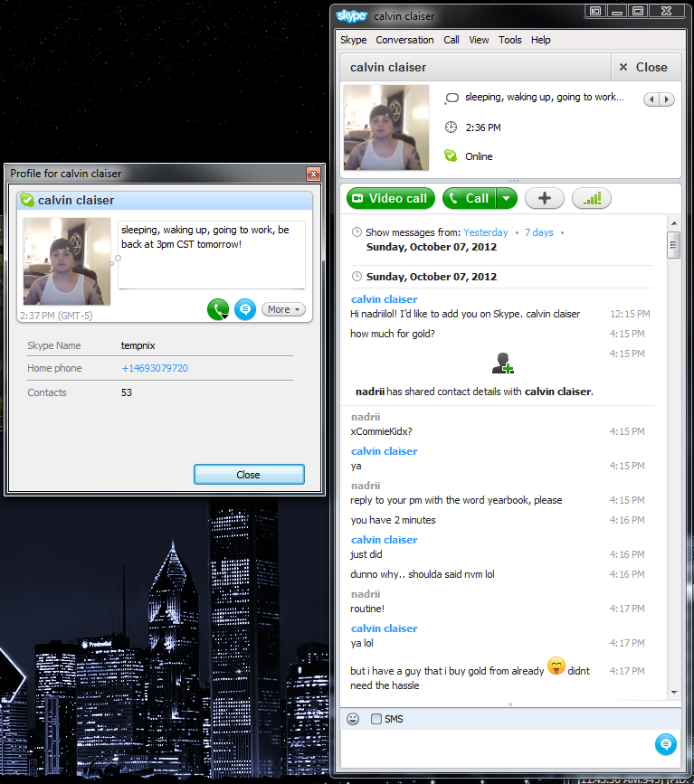The image size is (694, 784).
Task: Open the call quality signal bars icon
Action: 592,199
